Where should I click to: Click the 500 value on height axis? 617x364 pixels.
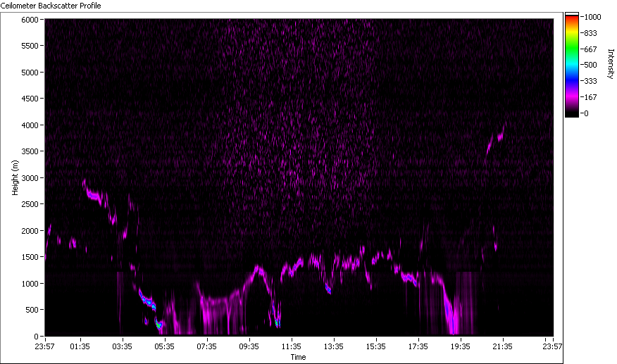[x=32, y=310]
